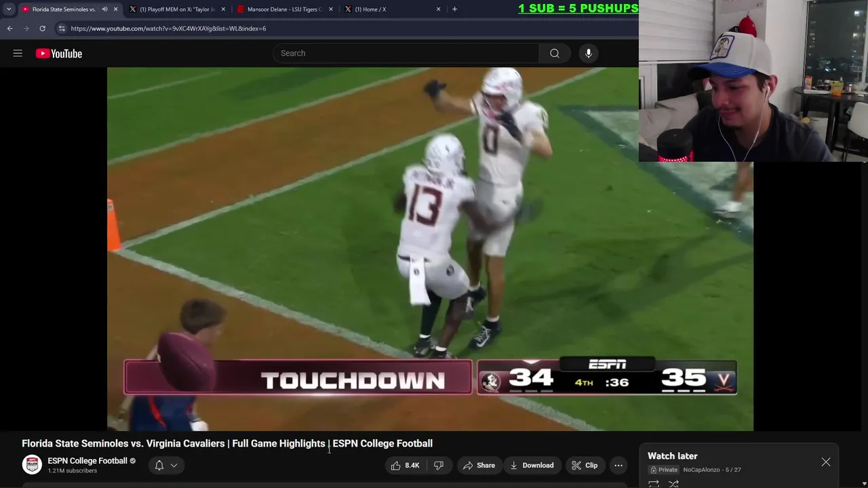The height and width of the screenshot is (488, 868).
Task: Click the search magnifier button
Action: click(555, 54)
